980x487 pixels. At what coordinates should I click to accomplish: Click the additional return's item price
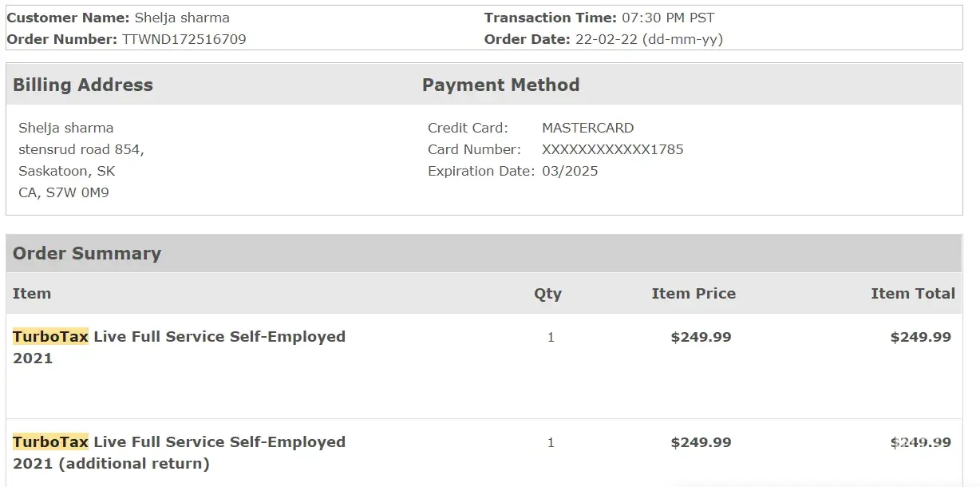[701, 442]
